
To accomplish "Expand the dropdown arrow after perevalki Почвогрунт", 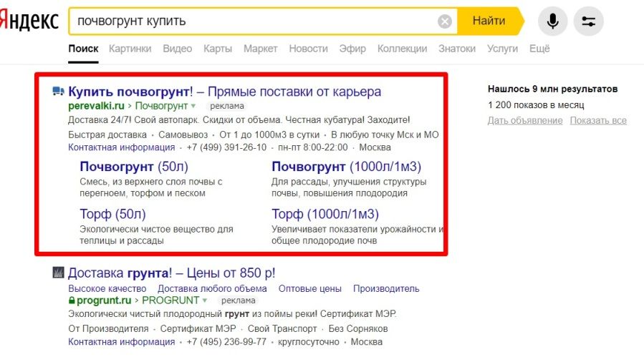I will pyautogui.click(x=193, y=107).
